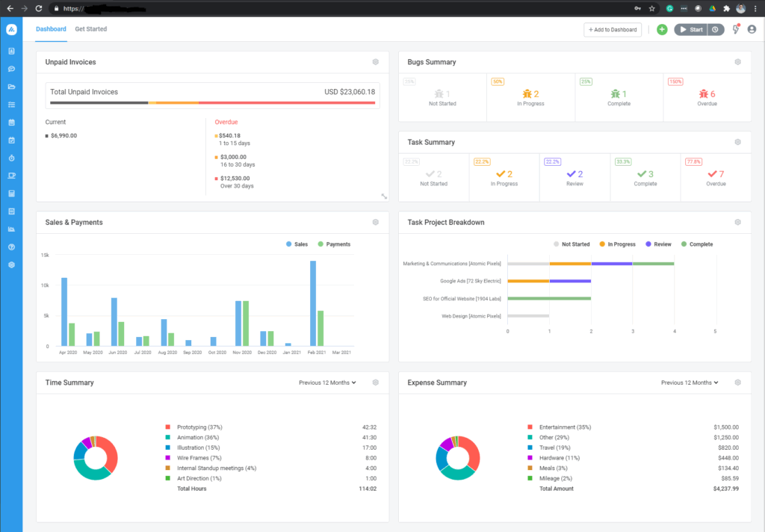Select the time tracker stopwatch icon
This screenshot has height=532, width=765.
pyautogui.click(x=11, y=158)
